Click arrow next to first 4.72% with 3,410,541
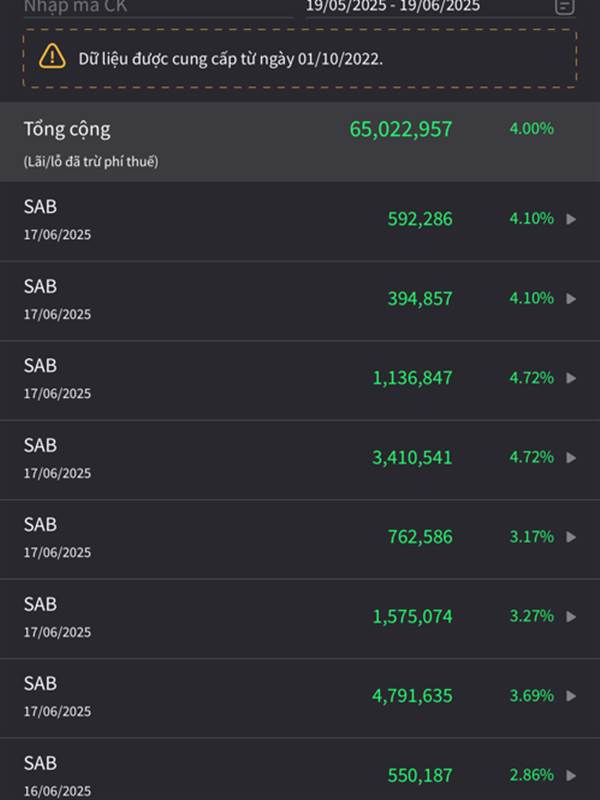This screenshot has width=600, height=800. click(571, 457)
